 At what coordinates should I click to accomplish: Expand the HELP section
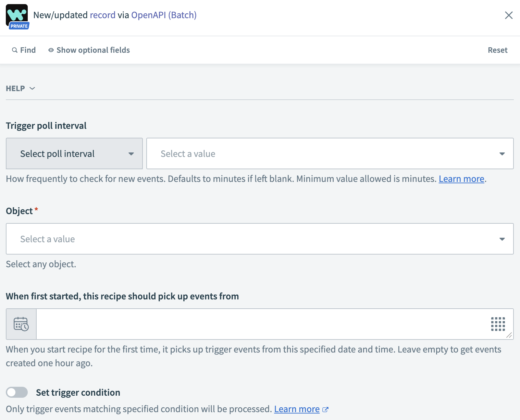21,88
